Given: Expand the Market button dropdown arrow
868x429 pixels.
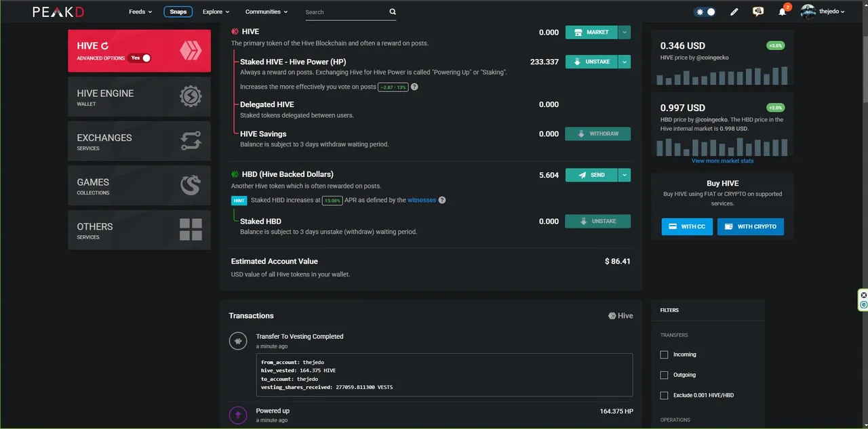Looking at the screenshot, I should 625,32.
